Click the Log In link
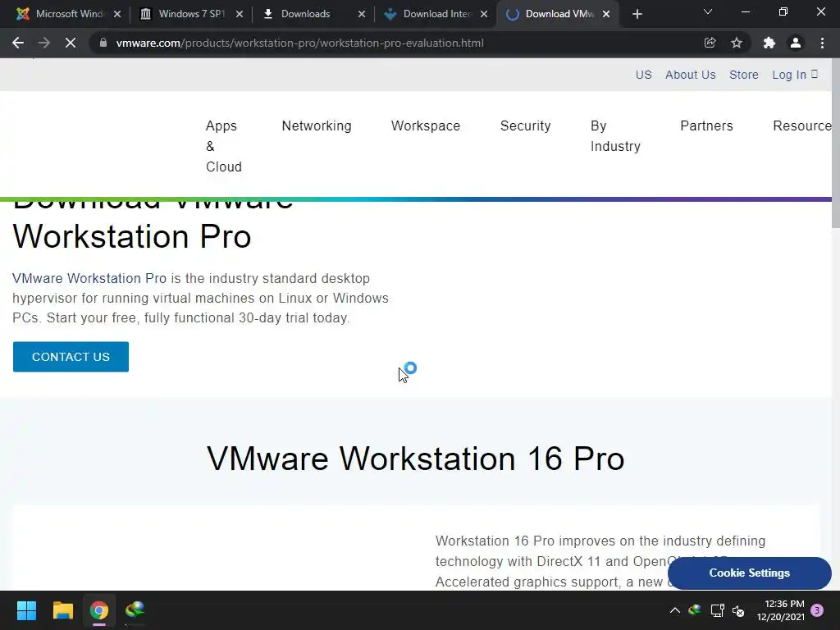Viewport: 840px width, 630px height. tap(794, 75)
